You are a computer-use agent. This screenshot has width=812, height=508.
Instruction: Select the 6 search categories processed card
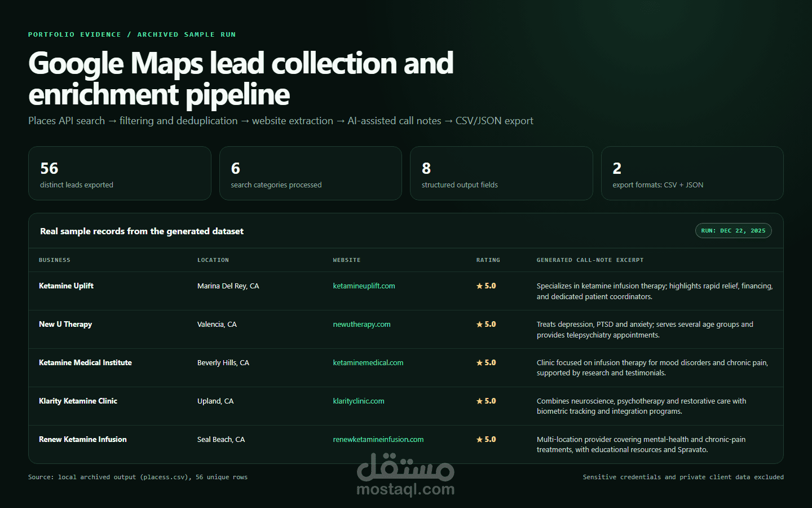tap(311, 173)
